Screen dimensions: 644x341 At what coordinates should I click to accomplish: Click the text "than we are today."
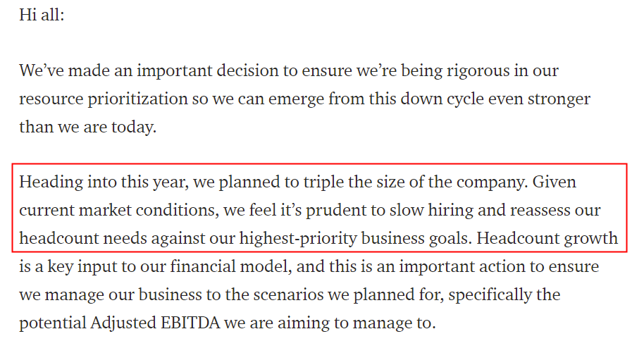pos(88,127)
